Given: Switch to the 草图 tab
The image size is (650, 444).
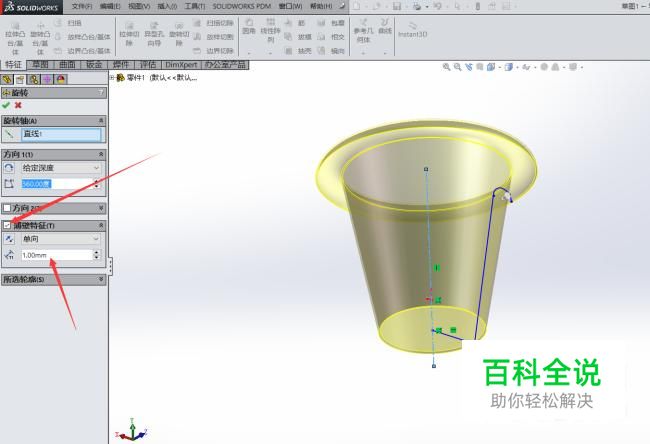Looking at the screenshot, I should coord(40,65).
